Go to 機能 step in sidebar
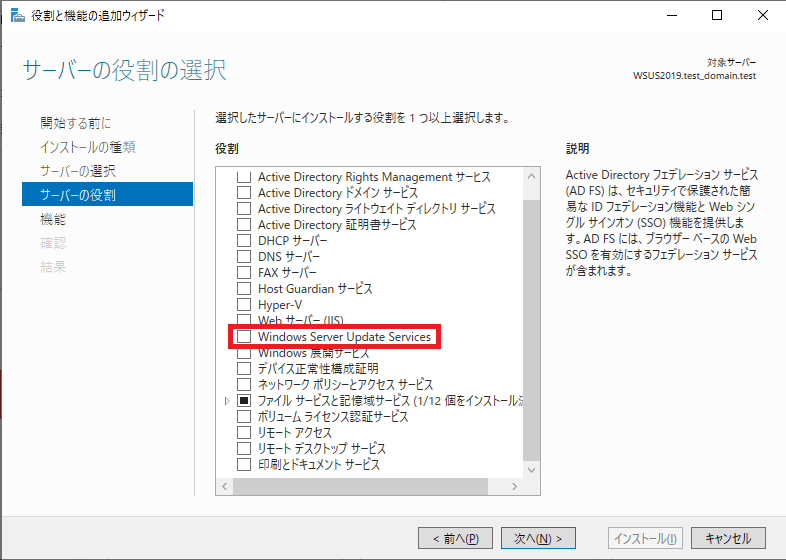 (53, 219)
